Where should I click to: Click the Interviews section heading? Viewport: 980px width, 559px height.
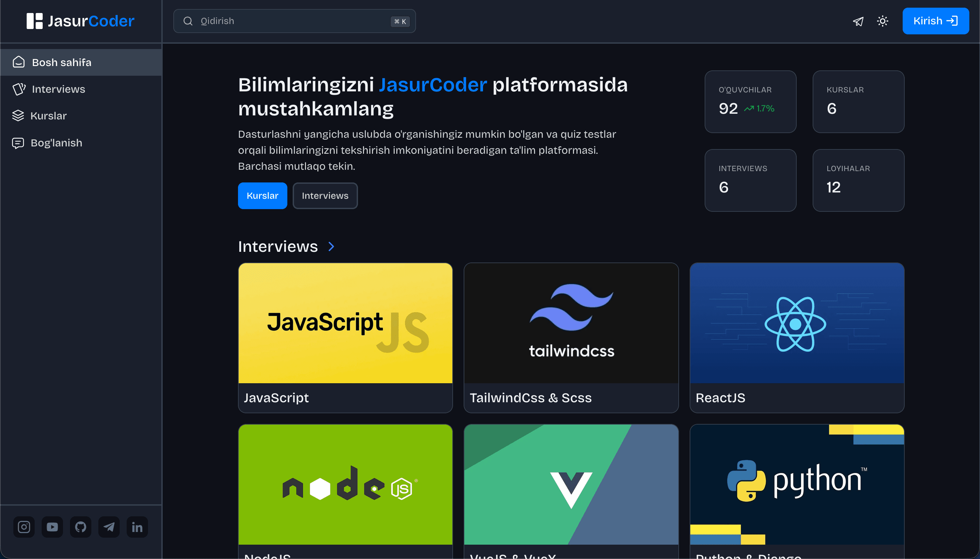pos(278,246)
